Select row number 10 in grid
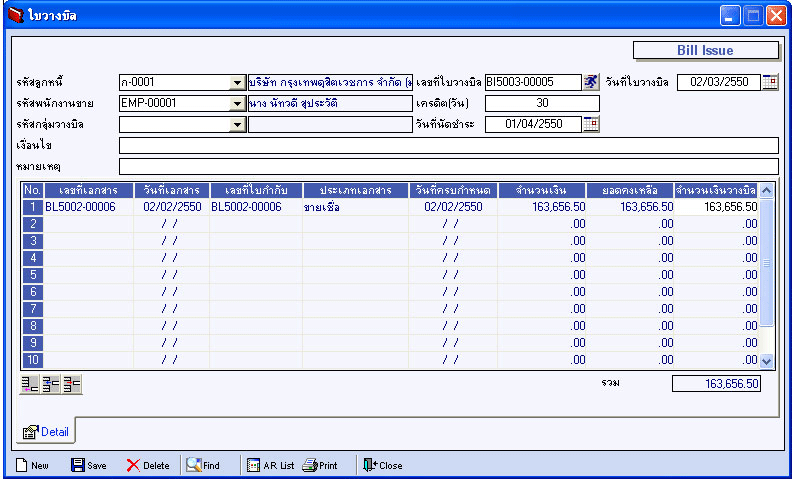Image resolution: width=796 pixels, height=479 pixels. click(33, 360)
